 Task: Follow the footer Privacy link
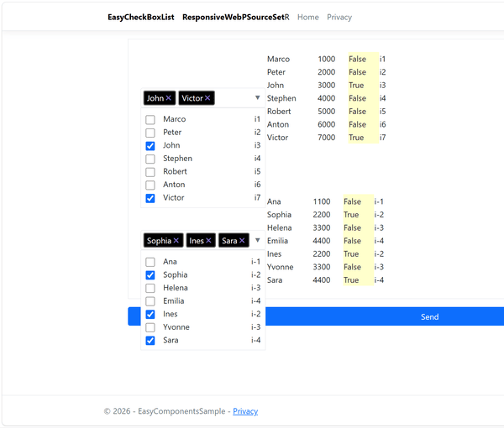coord(245,411)
